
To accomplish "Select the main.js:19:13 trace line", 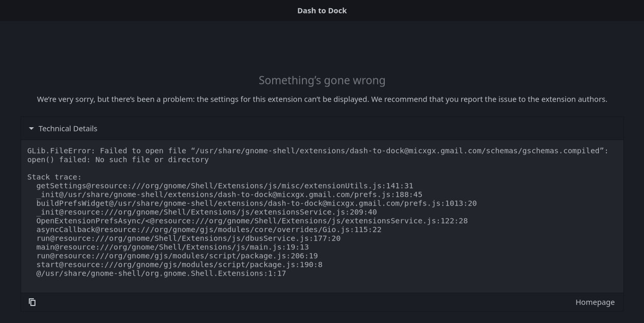I will 172,247.
